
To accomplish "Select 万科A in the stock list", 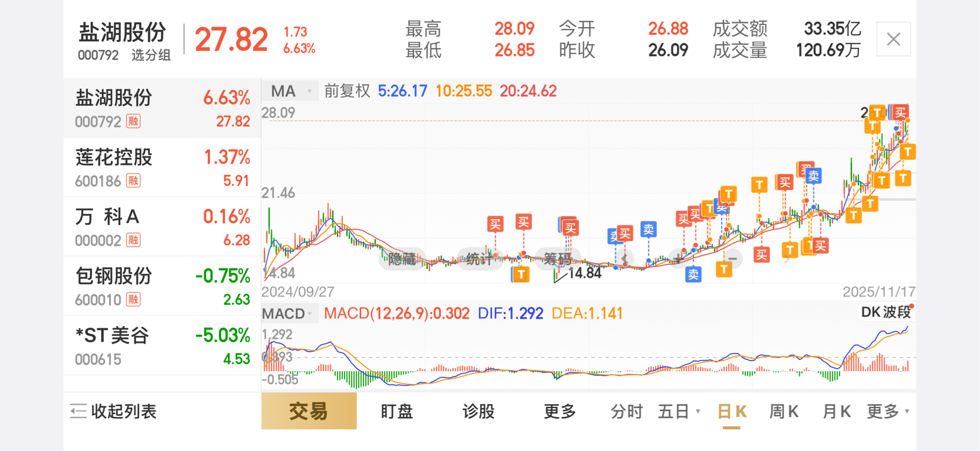I will tap(162, 227).
